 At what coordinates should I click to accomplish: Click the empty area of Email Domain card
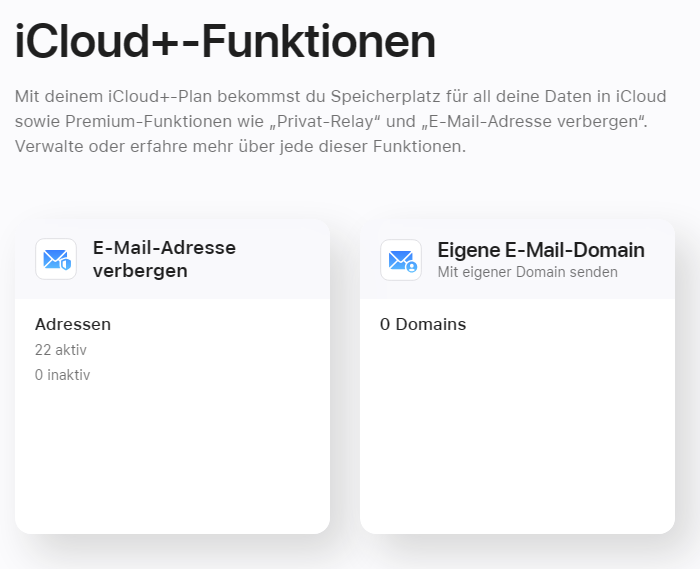pos(517,440)
